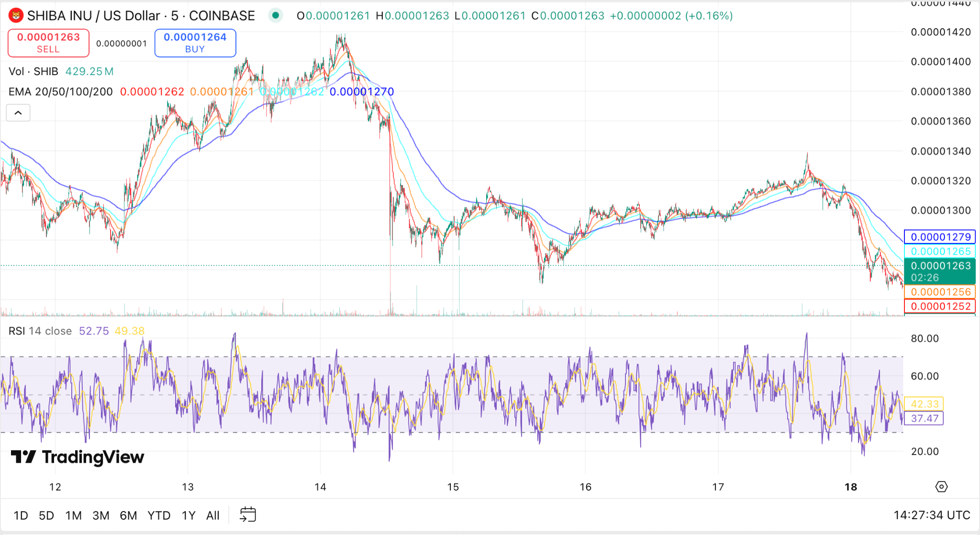Image resolution: width=980 pixels, height=535 pixels.
Task: Open timezone menu at UTC clock
Action: tap(931, 515)
